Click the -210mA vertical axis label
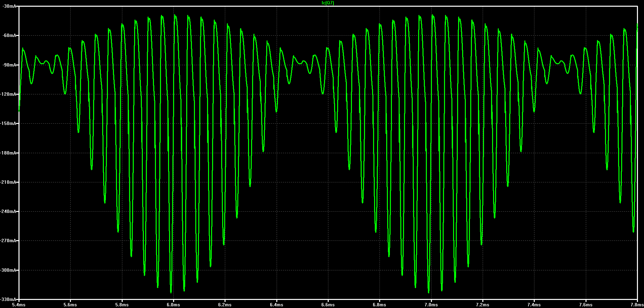Screen dimensions: 644x308 pyautogui.click(x=8, y=182)
